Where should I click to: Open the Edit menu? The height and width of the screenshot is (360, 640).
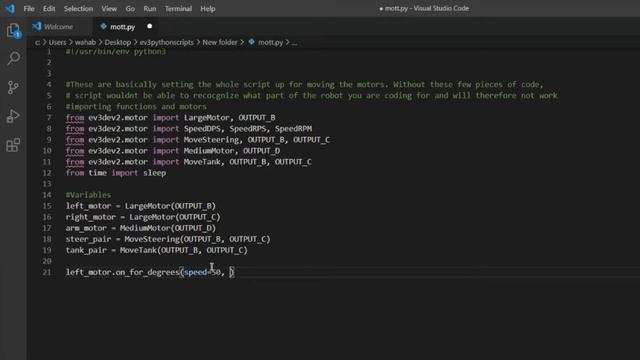(x=49, y=9)
